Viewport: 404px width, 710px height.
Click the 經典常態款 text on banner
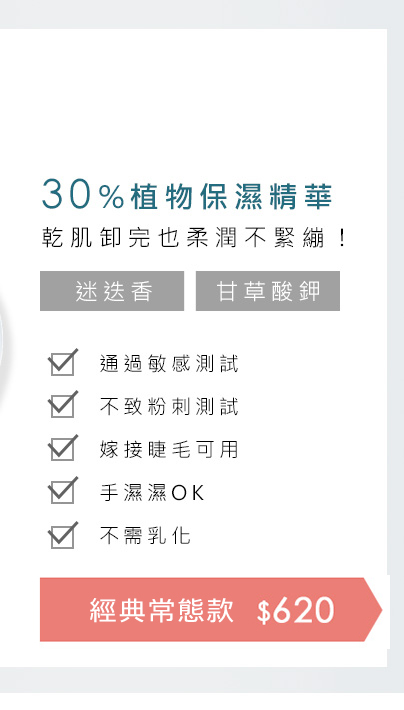(x=162, y=610)
